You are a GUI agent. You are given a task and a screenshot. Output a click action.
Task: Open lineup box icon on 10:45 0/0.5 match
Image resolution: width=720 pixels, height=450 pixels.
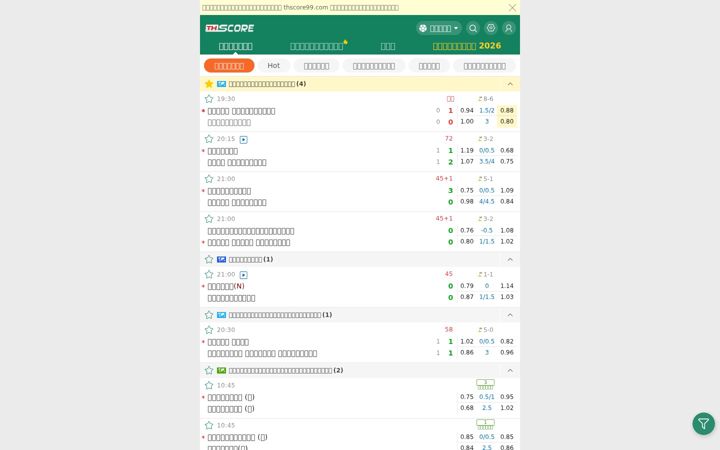tap(485, 424)
